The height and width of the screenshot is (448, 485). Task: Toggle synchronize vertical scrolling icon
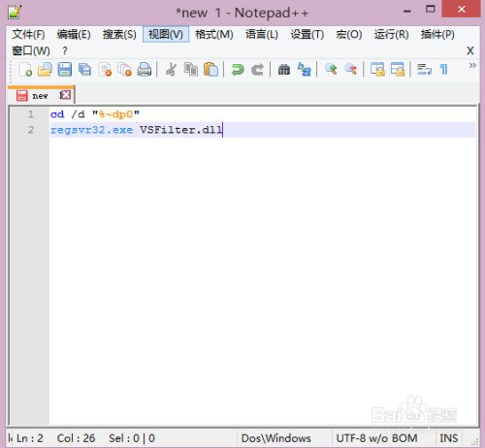(x=377, y=70)
